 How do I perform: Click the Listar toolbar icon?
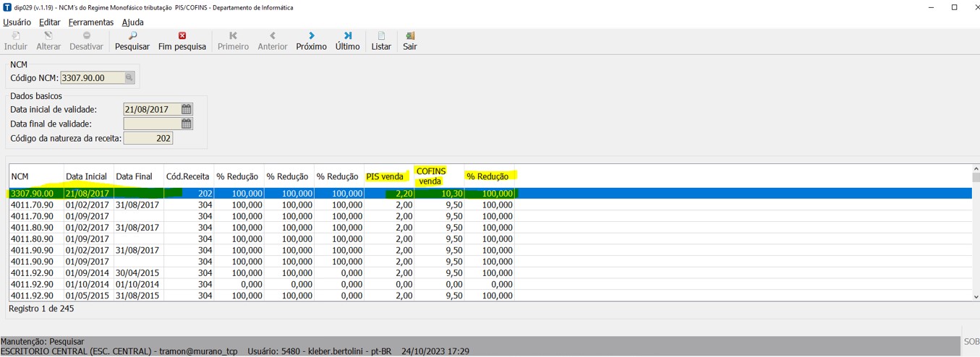[x=381, y=40]
